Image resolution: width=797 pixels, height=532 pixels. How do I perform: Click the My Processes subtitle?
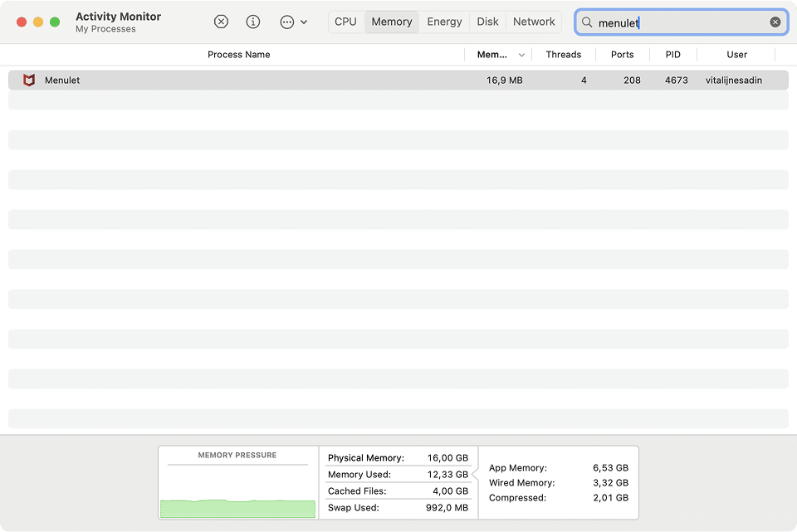[x=105, y=29]
